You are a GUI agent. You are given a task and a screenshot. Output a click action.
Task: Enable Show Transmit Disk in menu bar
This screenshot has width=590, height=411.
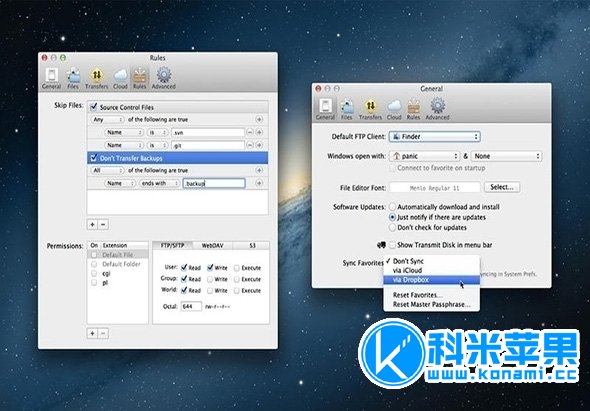392,245
